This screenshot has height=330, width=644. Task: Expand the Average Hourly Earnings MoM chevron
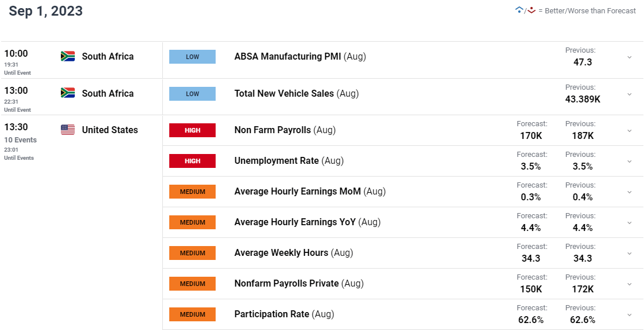[629, 192]
